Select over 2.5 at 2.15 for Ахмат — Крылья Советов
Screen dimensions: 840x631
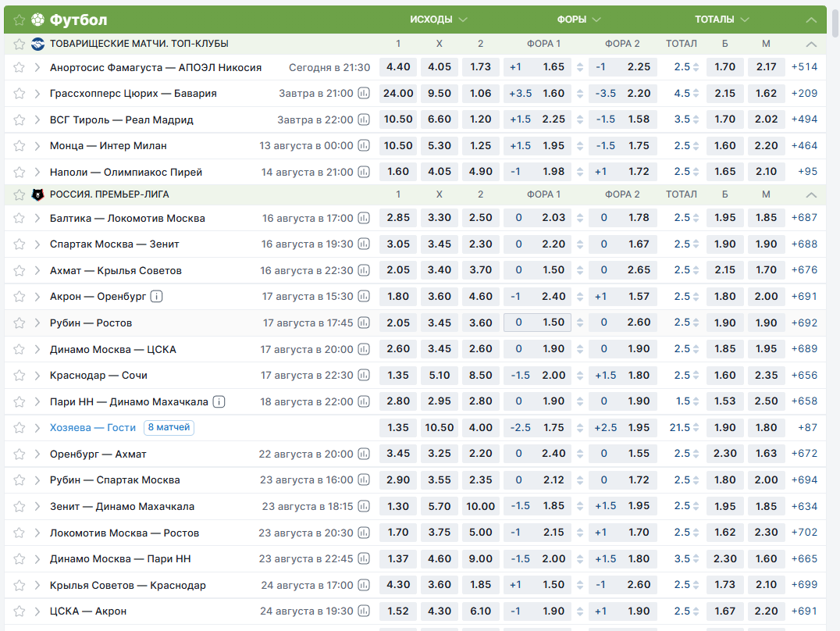(x=724, y=270)
